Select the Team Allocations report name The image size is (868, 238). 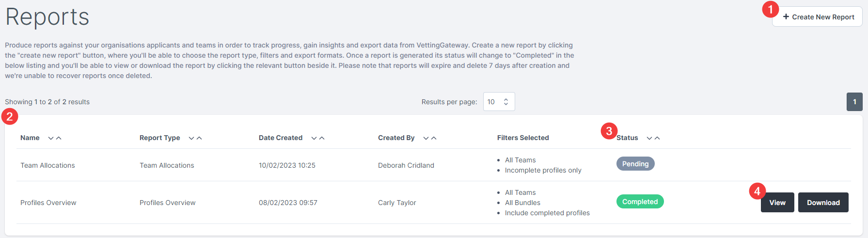(x=47, y=165)
